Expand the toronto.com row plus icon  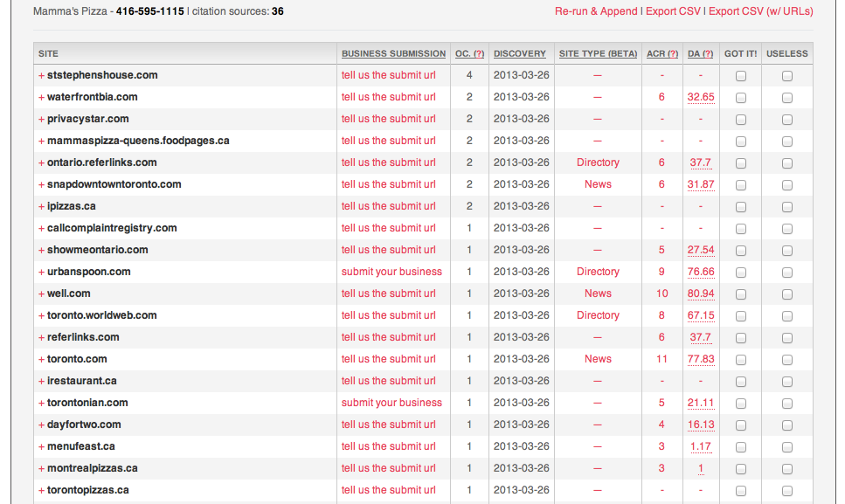(41, 359)
